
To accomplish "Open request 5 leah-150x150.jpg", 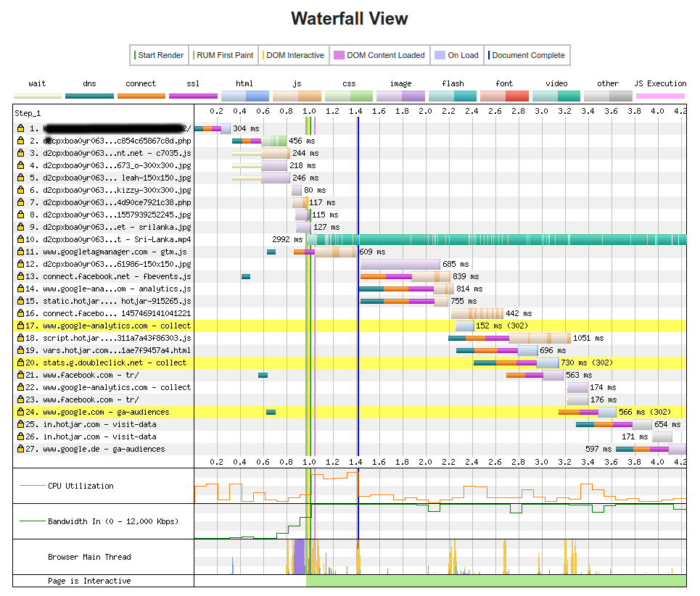I will 117,178.
